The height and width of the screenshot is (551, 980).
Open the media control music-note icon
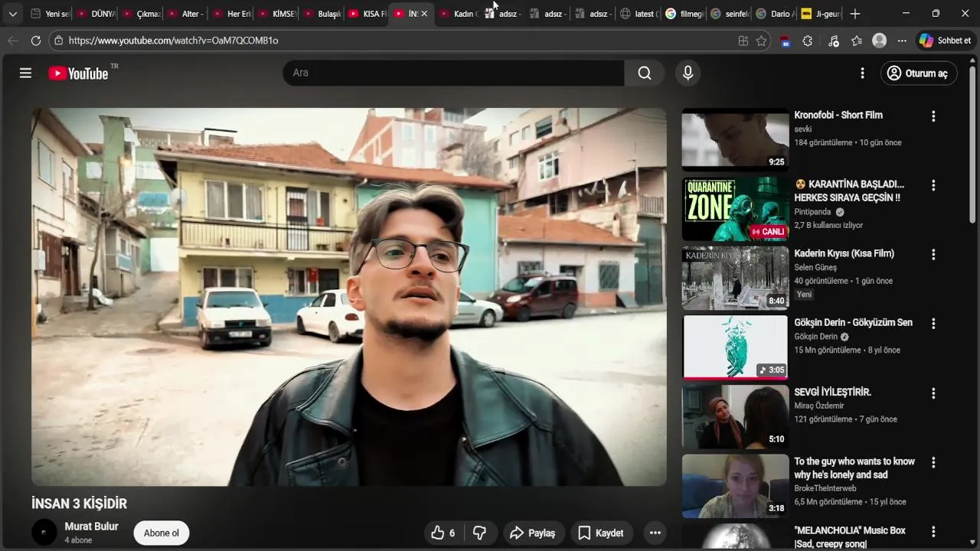(x=834, y=41)
